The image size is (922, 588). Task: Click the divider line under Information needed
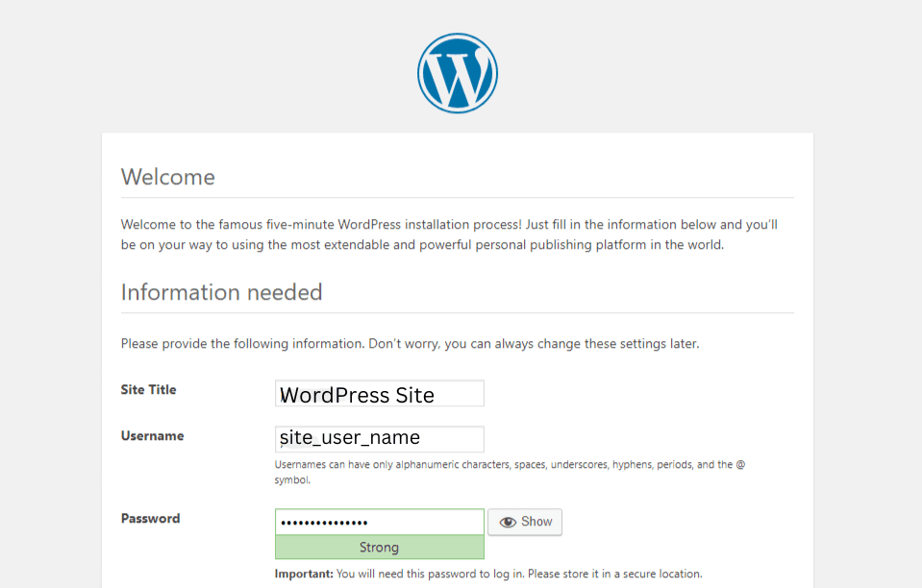click(x=458, y=312)
